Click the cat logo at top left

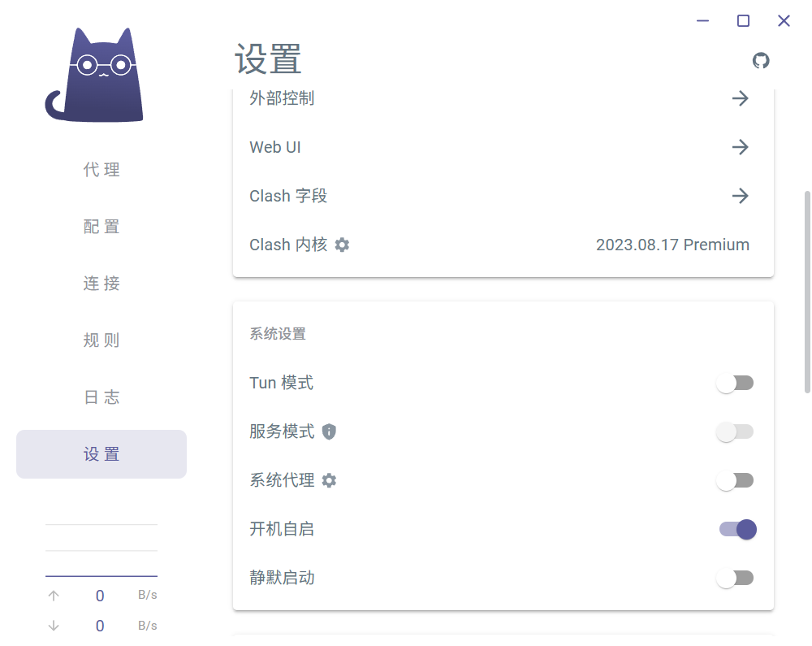(x=93, y=73)
